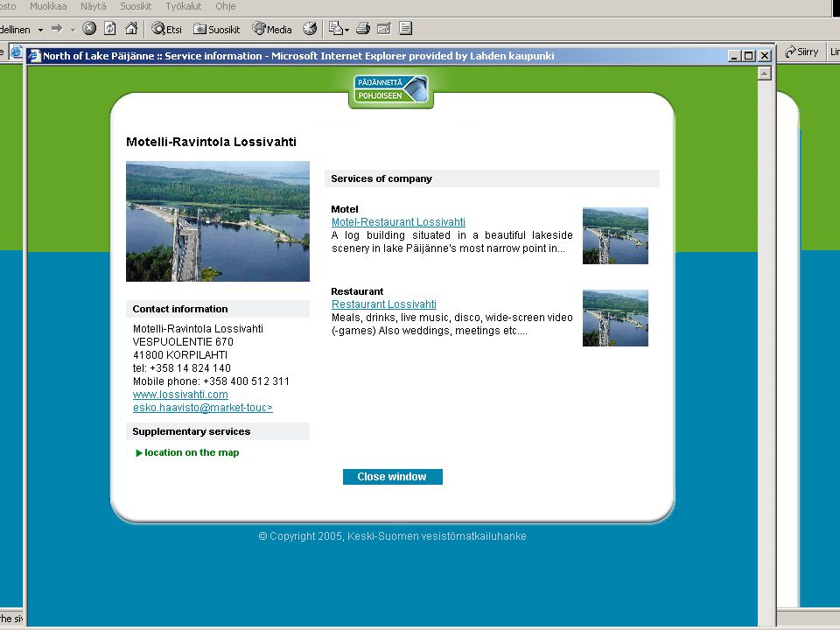Click the Contact information heading
Viewport: 840px width, 630px height.
[x=180, y=309]
